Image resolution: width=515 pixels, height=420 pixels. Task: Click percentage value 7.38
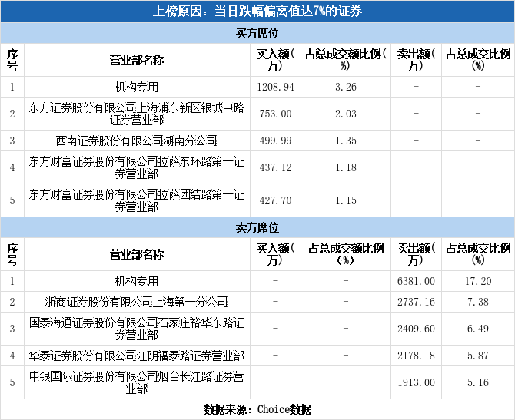pyautogui.click(x=478, y=302)
